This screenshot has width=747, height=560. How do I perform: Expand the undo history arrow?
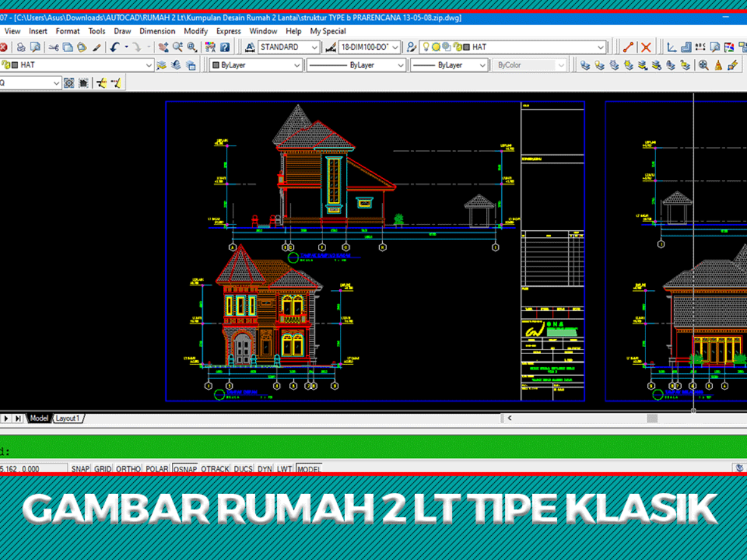(126, 47)
